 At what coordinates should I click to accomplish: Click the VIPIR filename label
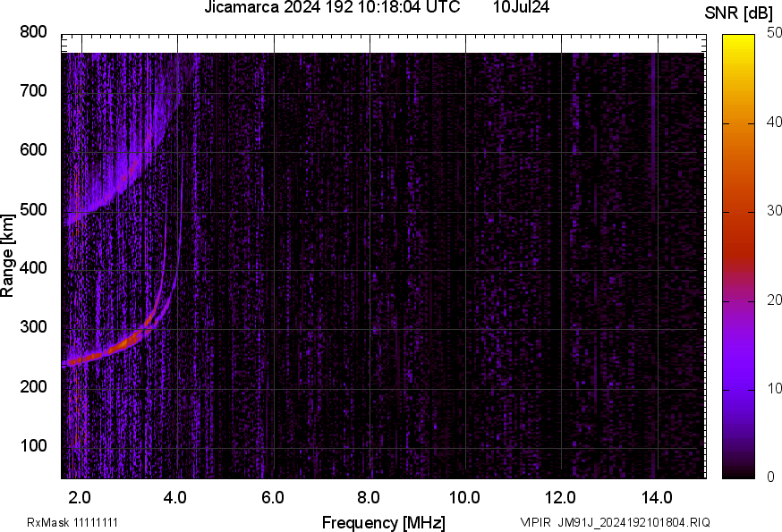tap(534, 519)
